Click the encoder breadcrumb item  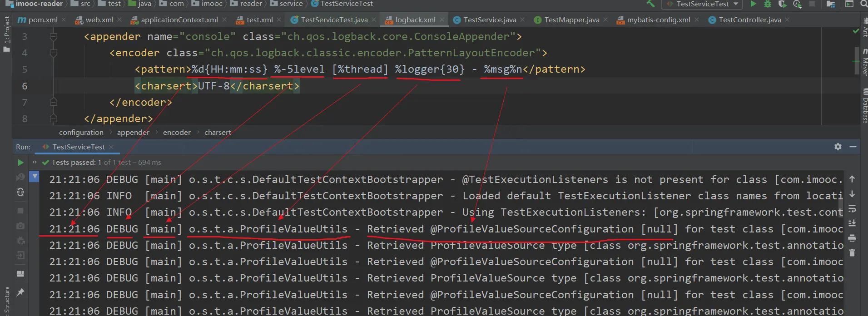(x=177, y=133)
